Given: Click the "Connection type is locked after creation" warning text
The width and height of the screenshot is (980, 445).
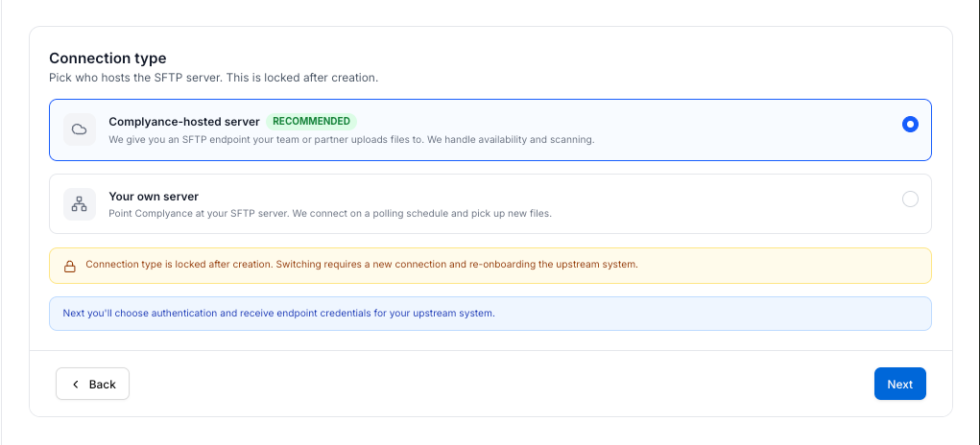Looking at the screenshot, I should [362, 264].
